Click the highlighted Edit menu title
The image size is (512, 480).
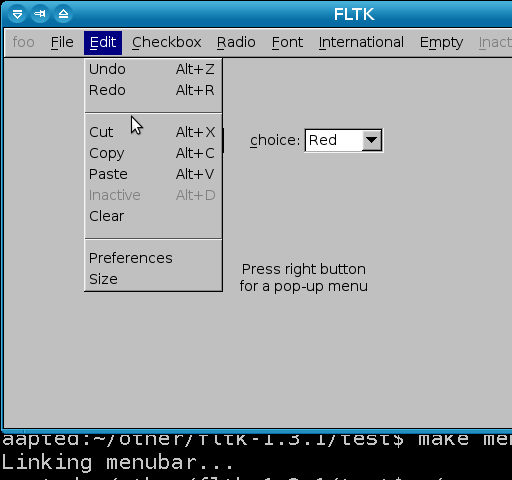click(x=103, y=43)
